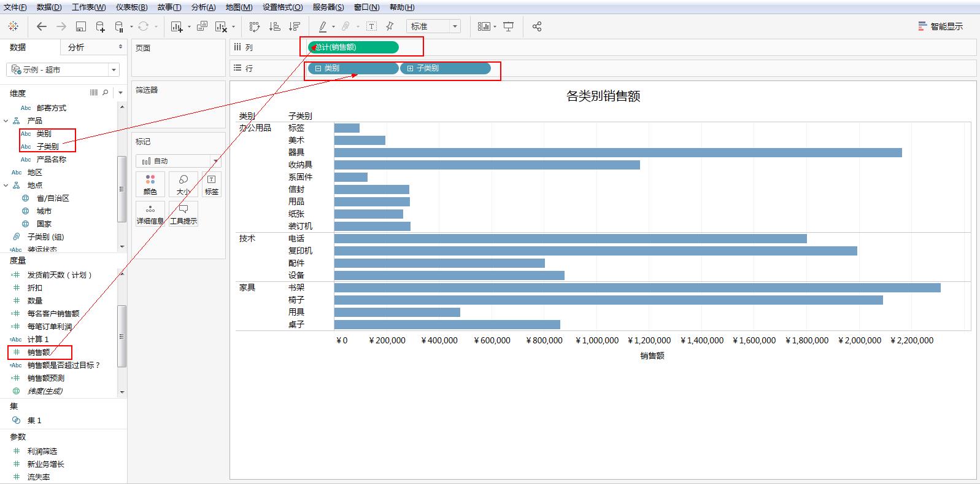Click the show/hide cards toolbar icon
The width and height of the screenshot is (980, 484).
[484, 26]
